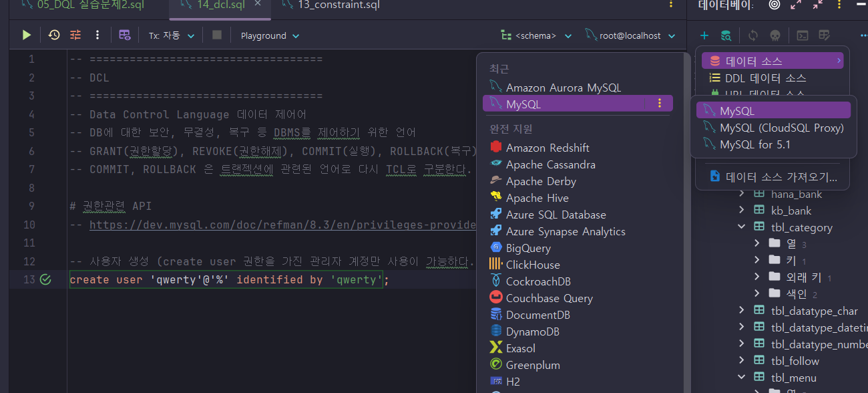The image size is (868, 393).
Task: Open the Playground mode dropdown
Action: [270, 35]
